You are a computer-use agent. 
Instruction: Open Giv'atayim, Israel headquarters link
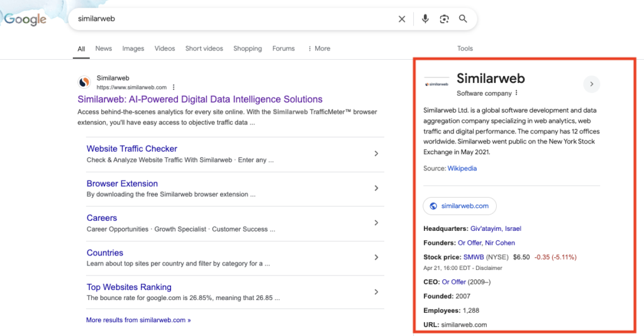(x=496, y=229)
